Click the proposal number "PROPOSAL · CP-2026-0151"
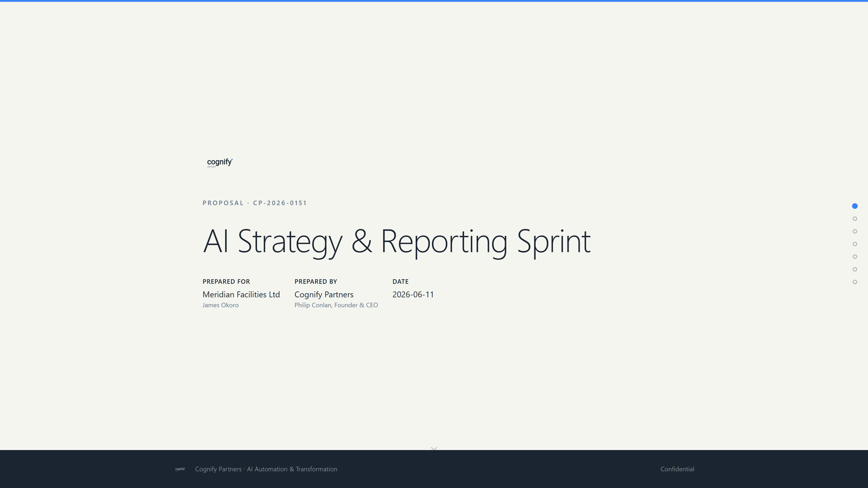Screen dimensions: 868x488 click(255, 203)
